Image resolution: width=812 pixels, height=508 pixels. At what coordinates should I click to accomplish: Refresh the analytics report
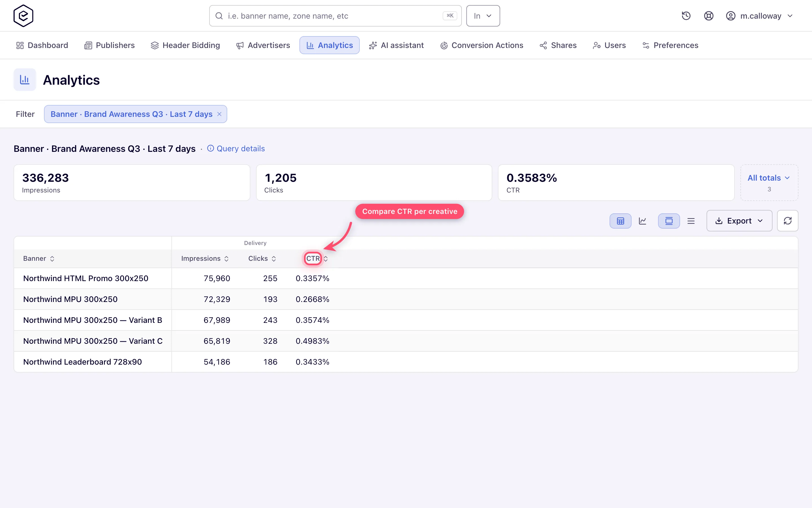click(787, 221)
